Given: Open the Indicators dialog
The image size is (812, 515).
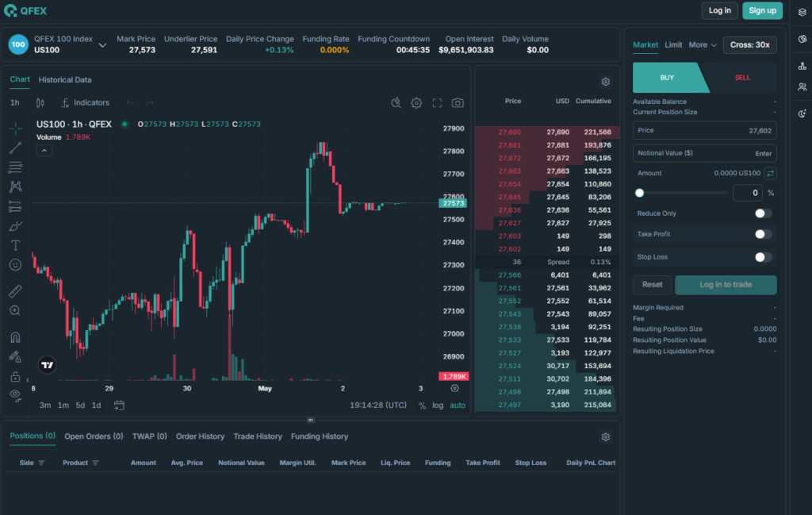Looking at the screenshot, I should [x=86, y=103].
